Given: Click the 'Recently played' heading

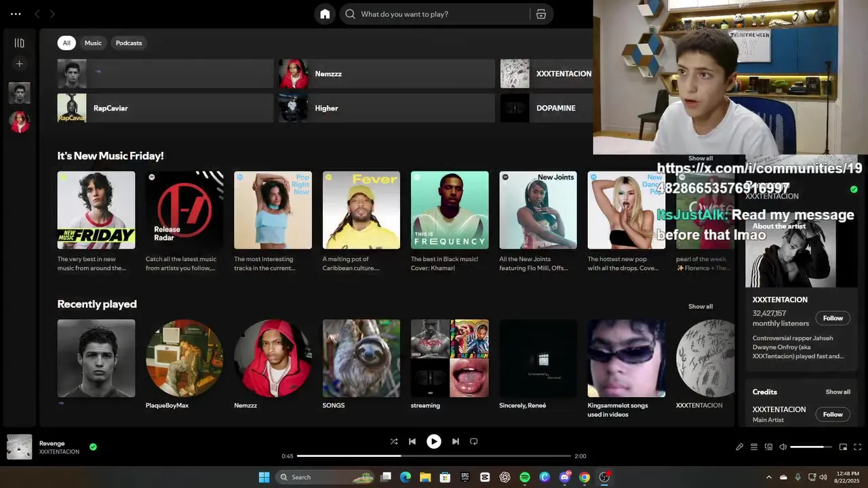Looking at the screenshot, I should click(x=97, y=304).
